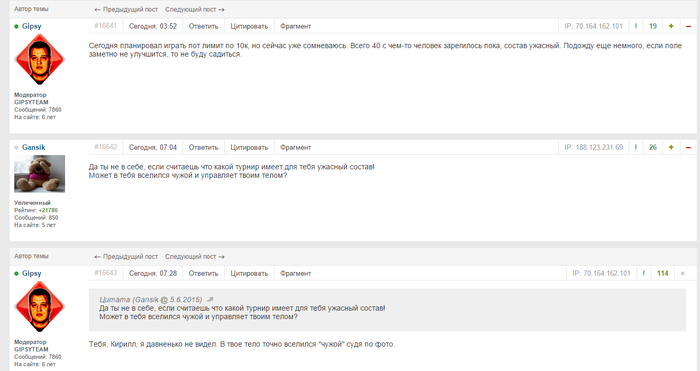Go to Следующий пост at top

click(195, 9)
